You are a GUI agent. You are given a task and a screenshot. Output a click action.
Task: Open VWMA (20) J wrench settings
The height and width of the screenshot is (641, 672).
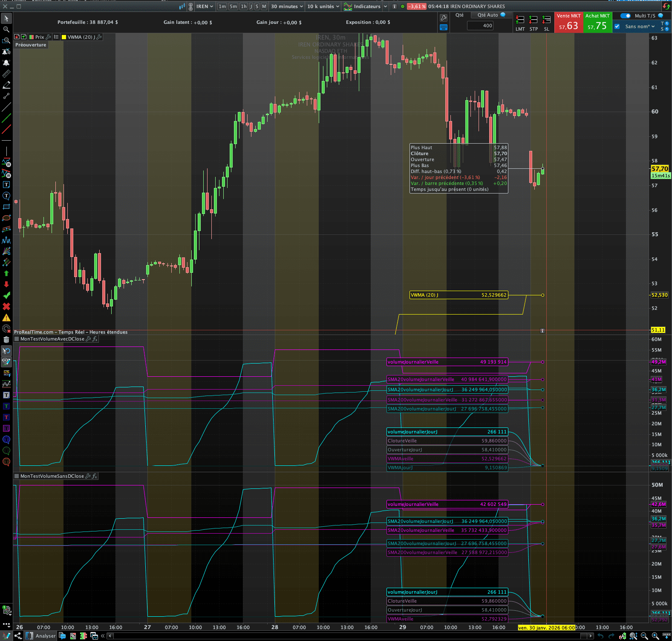tap(99, 37)
